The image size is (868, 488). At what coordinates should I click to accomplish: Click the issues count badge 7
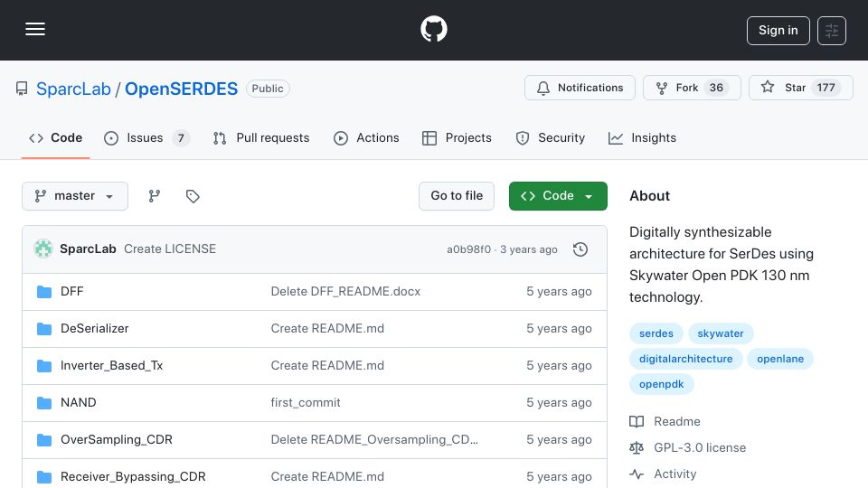pyautogui.click(x=181, y=137)
